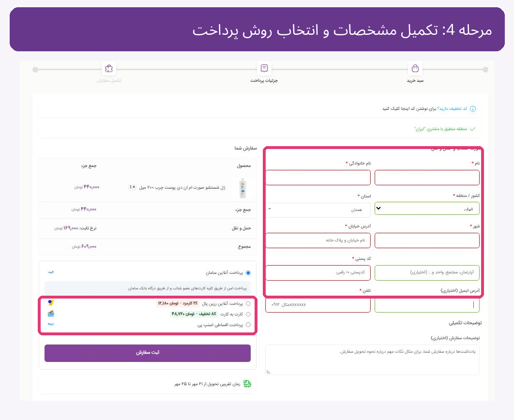Click the Saman secure payment description
Viewport: 514px width, 420px height.
point(187,288)
